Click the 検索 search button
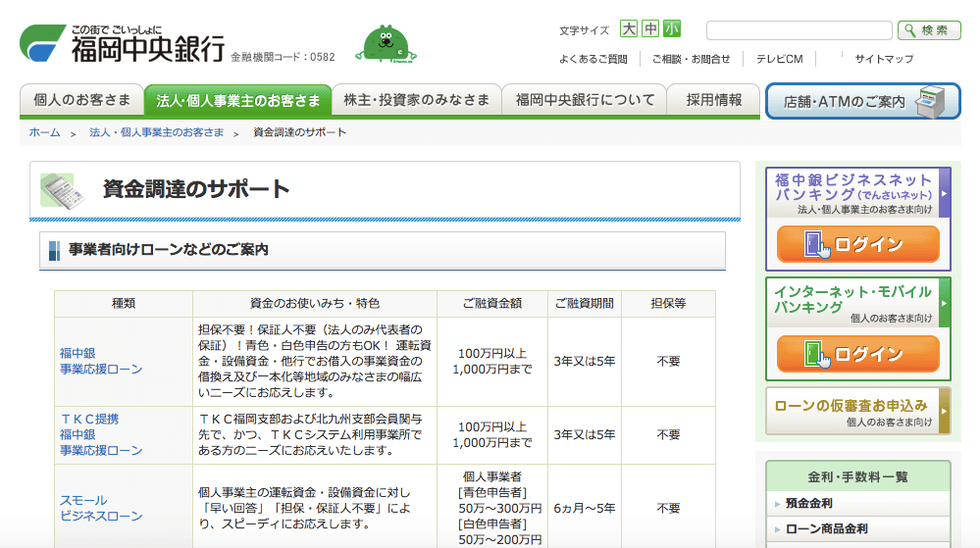980x548 pixels. [x=929, y=30]
